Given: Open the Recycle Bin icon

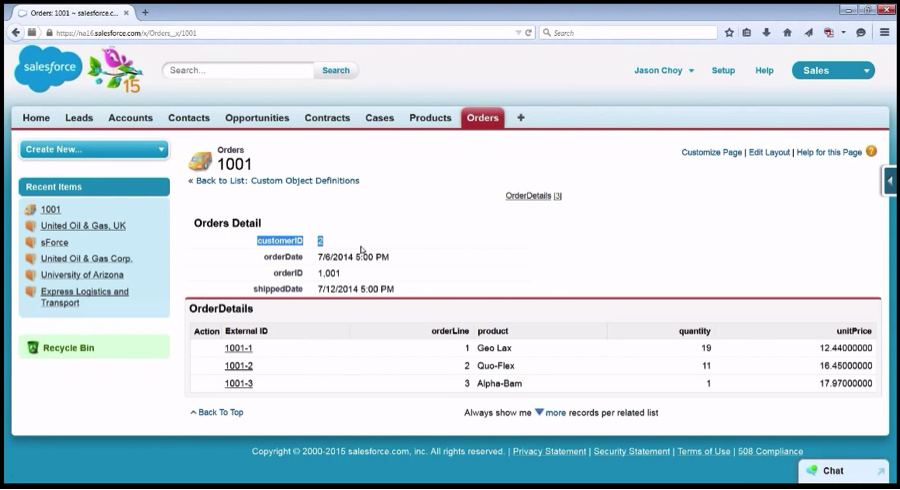Looking at the screenshot, I should [x=33, y=348].
